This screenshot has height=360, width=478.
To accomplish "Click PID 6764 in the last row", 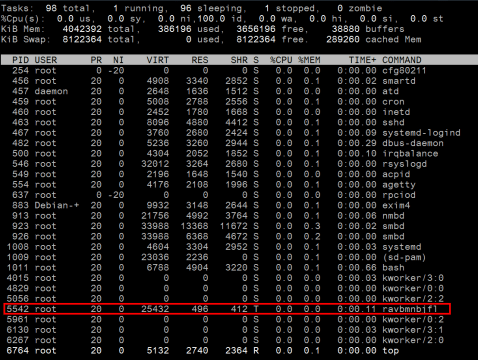I will coord(18,351).
